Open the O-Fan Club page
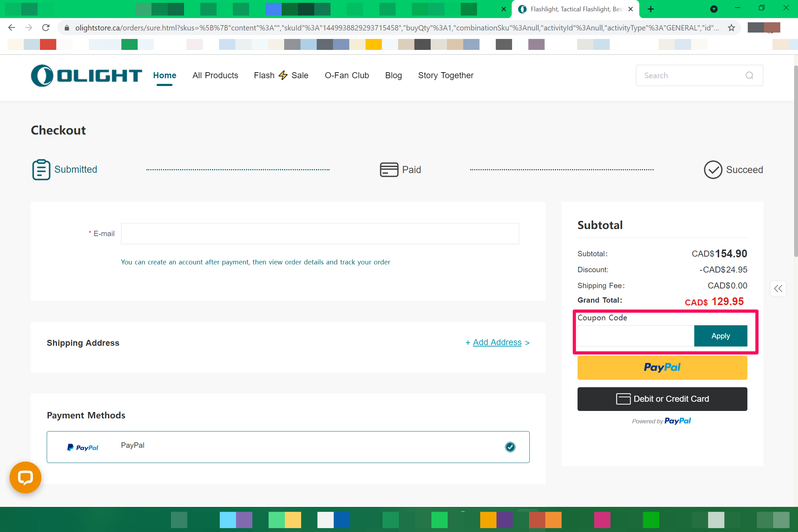The width and height of the screenshot is (798, 532). (x=347, y=75)
